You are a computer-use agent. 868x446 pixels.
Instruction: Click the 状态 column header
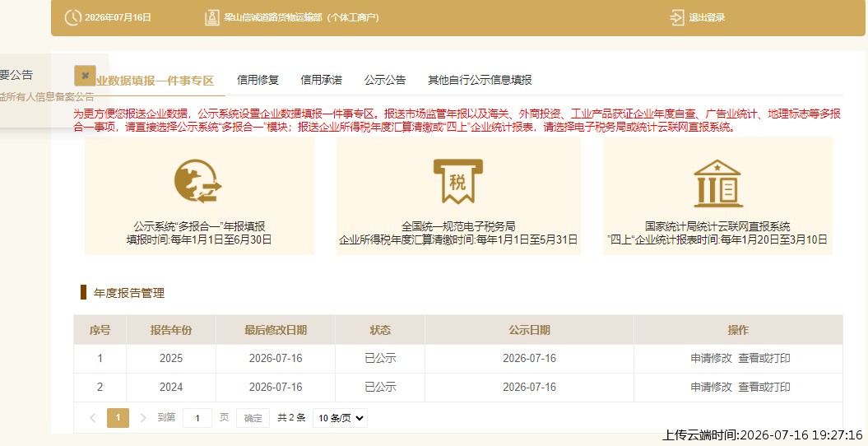pos(380,330)
